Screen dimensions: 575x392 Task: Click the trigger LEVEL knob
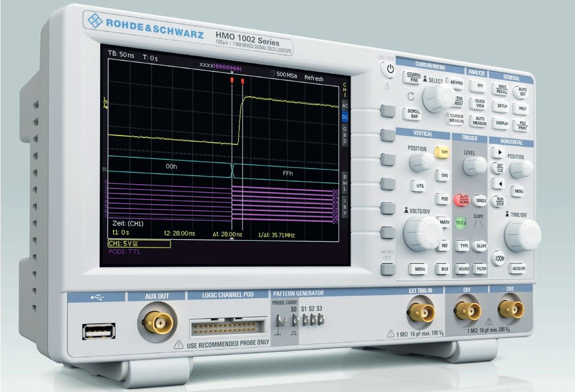(x=474, y=166)
